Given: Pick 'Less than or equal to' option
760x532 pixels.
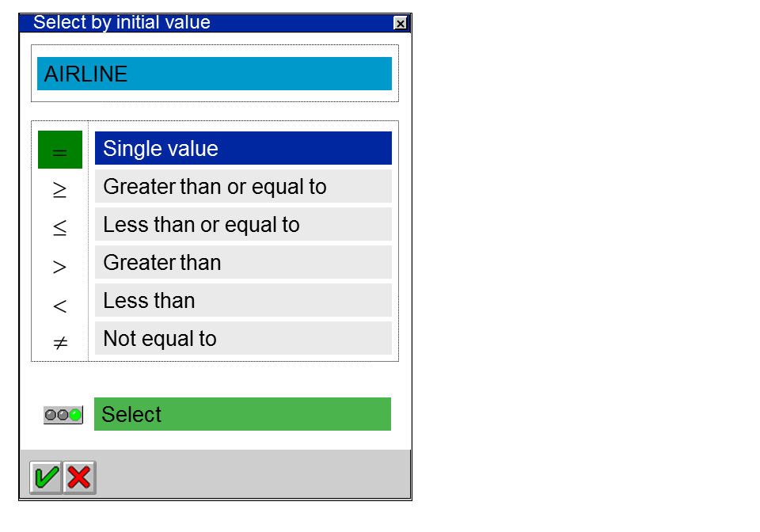Looking at the screenshot, I should click(x=243, y=224).
